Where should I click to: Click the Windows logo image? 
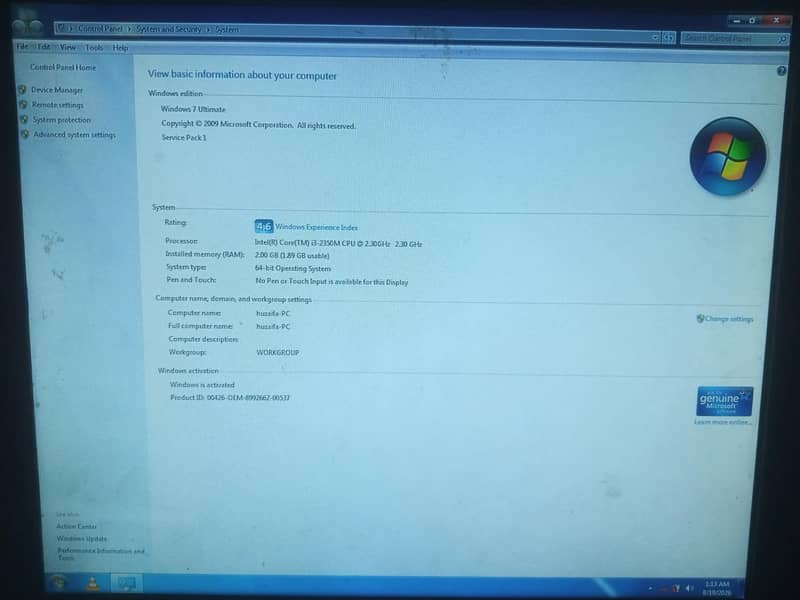pos(728,157)
